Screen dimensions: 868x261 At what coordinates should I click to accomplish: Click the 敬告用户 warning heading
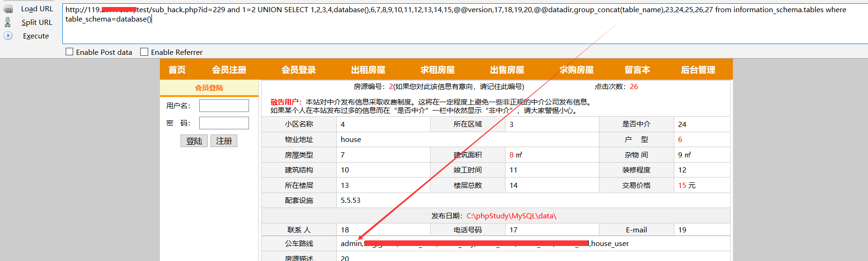coord(286,102)
